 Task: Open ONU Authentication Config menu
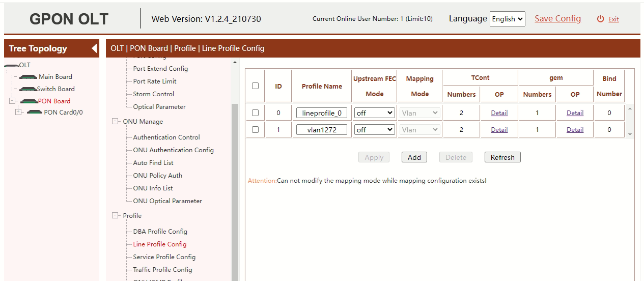174,150
